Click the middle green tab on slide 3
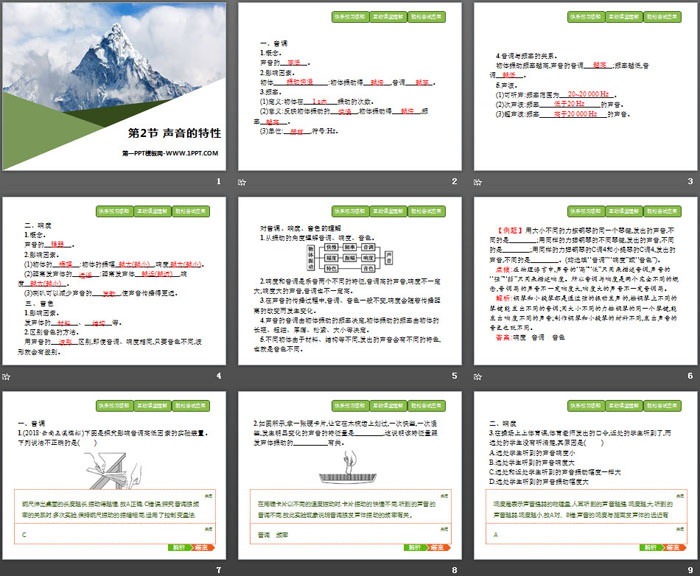700x576 pixels. coord(624,17)
